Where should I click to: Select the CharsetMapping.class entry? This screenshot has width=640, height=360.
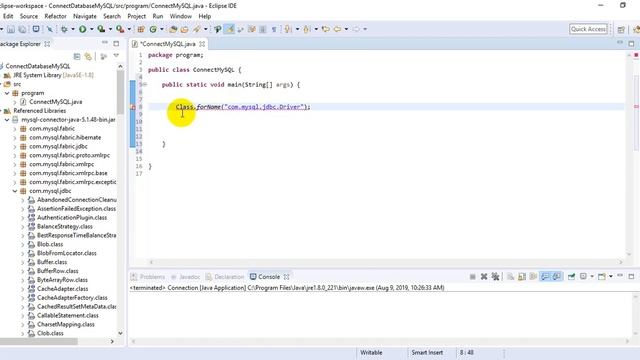coord(66,324)
